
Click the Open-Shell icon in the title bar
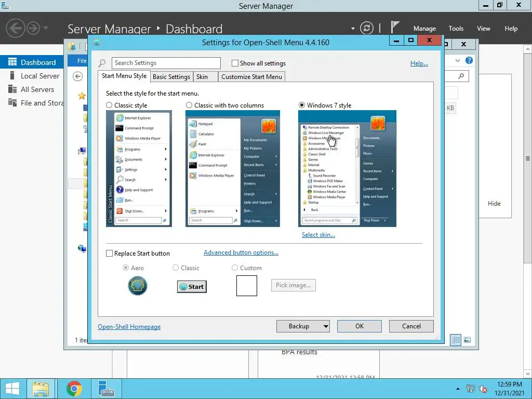point(97,42)
